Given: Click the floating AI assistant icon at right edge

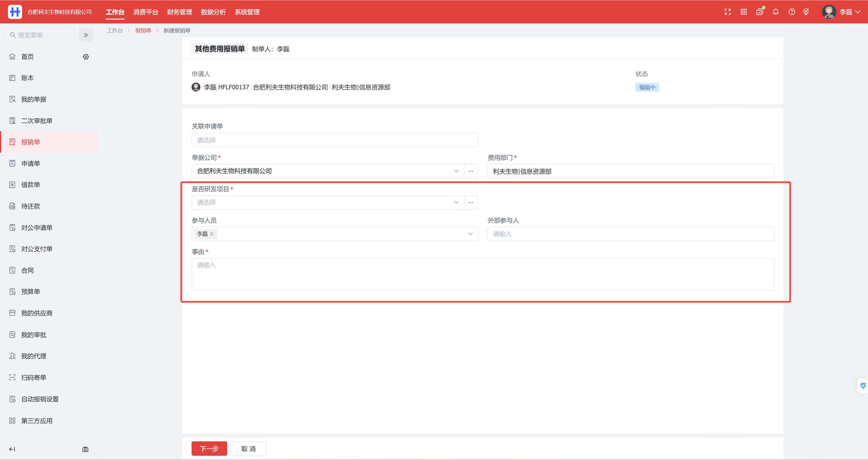Looking at the screenshot, I should (x=863, y=386).
